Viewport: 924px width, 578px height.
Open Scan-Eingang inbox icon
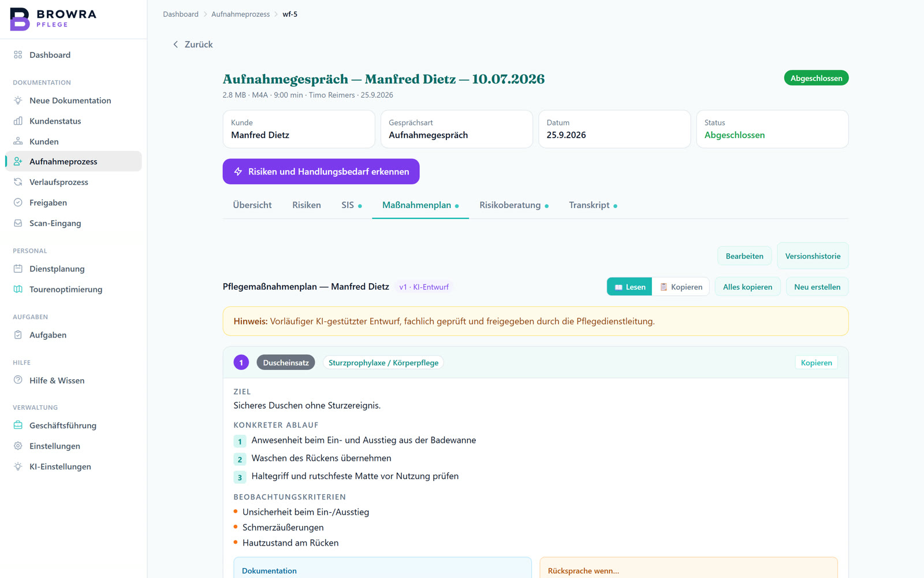[18, 223]
